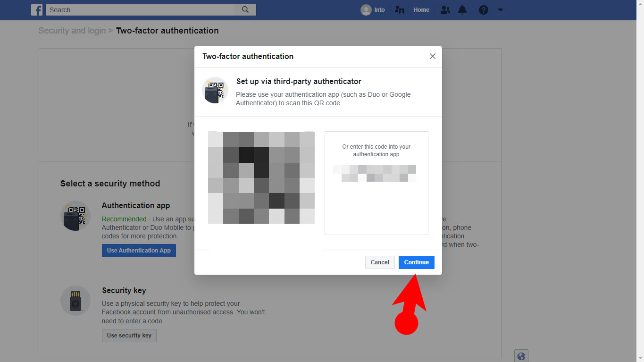Viewport: 644px width, 362px height.
Task: Click the green 'Recommended' label
Action: coord(124,219)
